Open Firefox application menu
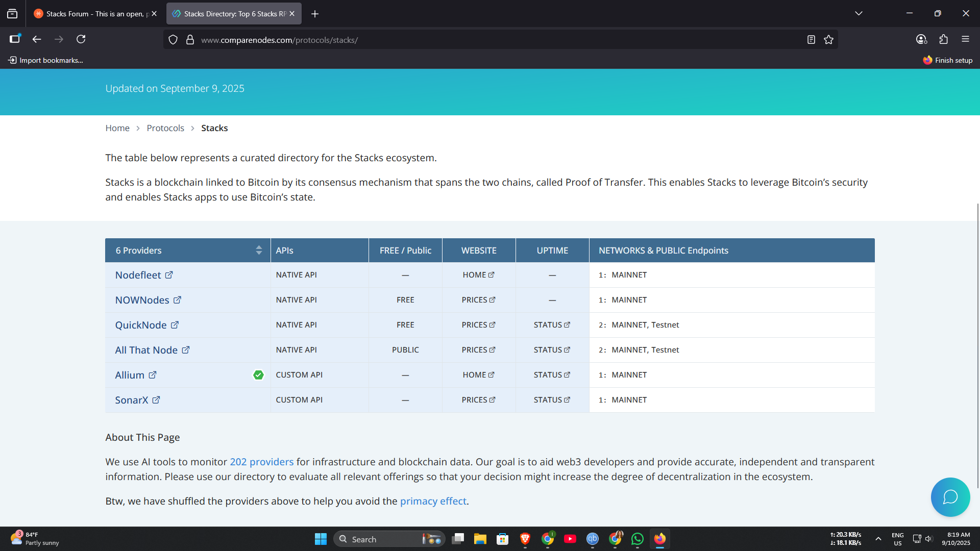Viewport: 980px width, 551px height. [x=965, y=39]
